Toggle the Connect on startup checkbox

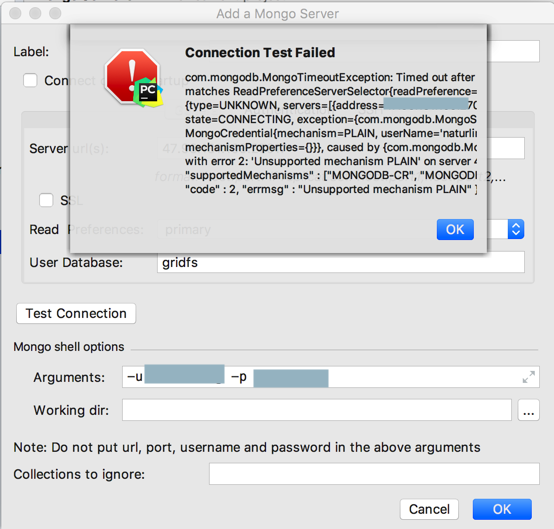pyautogui.click(x=30, y=80)
